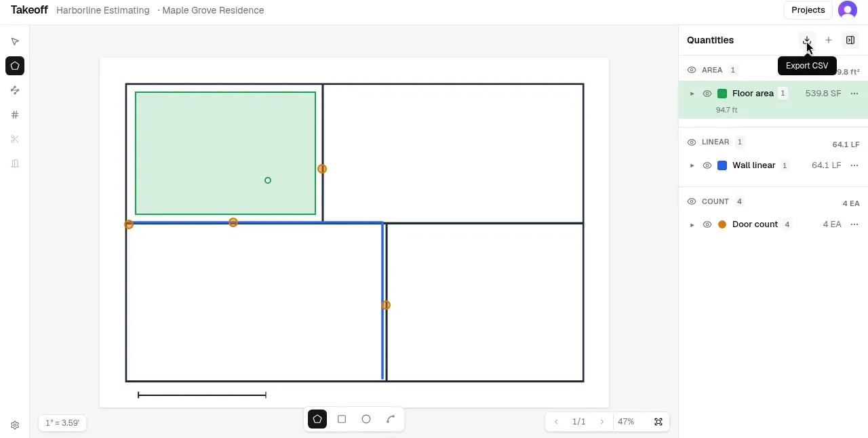Open the user avatar menu
Viewport: 868px width, 438px height.
pyautogui.click(x=848, y=10)
